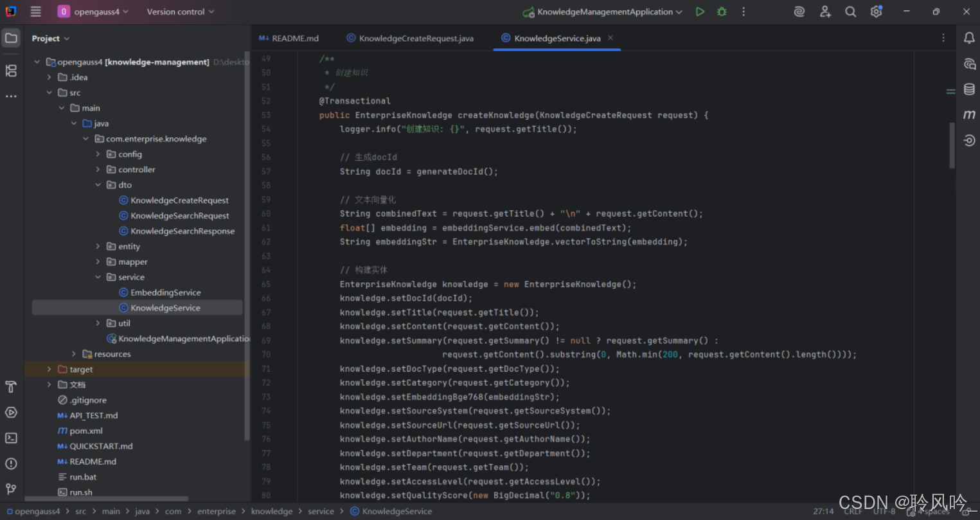Image resolution: width=980 pixels, height=520 pixels.
Task: Open more run actions kebab menu
Action: (x=744, y=12)
